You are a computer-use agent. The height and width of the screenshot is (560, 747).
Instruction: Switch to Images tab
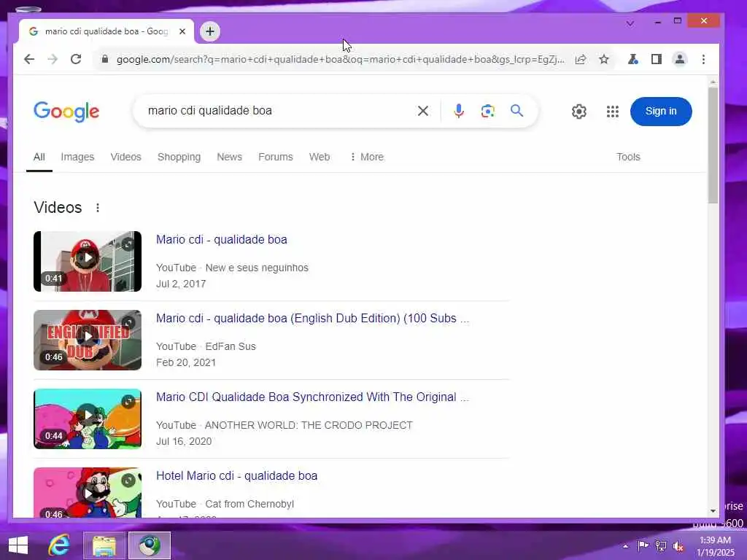(x=77, y=157)
